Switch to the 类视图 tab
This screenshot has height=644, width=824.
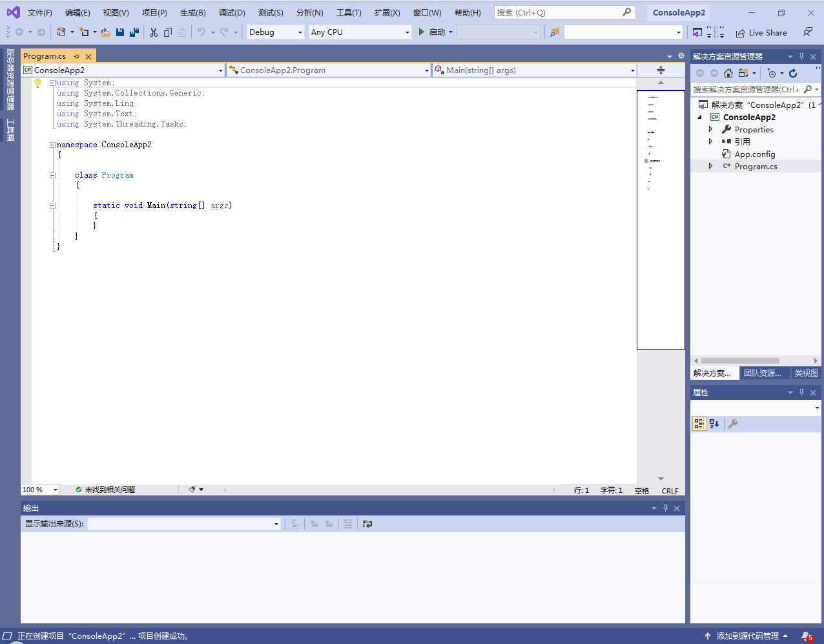click(x=806, y=373)
